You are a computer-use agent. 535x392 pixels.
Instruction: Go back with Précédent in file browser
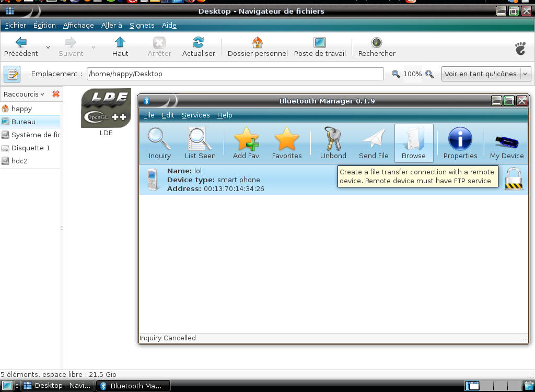[21, 47]
